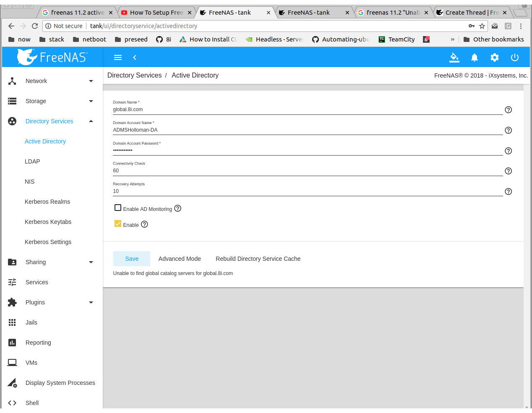The width and height of the screenshot is (532, 413).
Task: Expand the Storage menu arrow
Action: click(x=91, y=101)
